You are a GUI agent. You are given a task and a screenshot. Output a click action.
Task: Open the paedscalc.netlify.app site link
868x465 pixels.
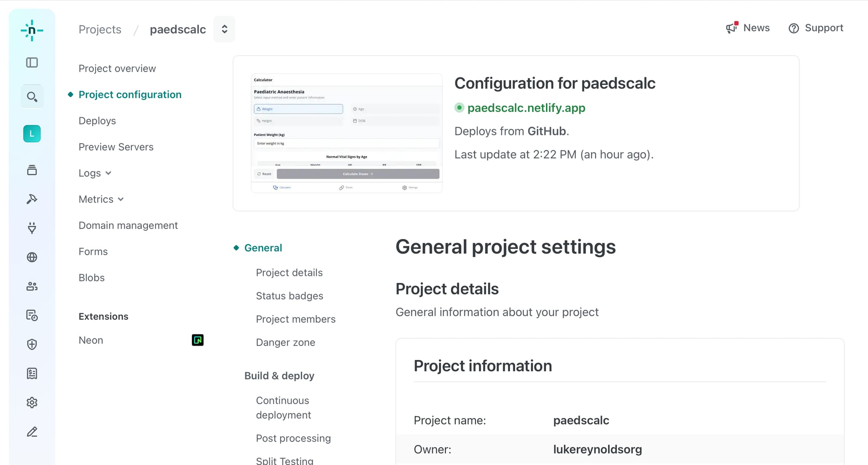(526, 108)
